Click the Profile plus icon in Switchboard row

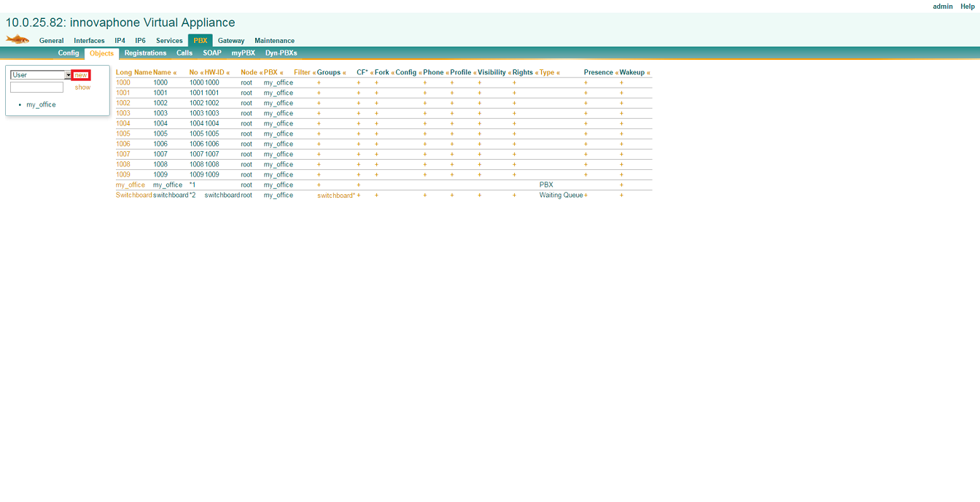pos(451,196)
